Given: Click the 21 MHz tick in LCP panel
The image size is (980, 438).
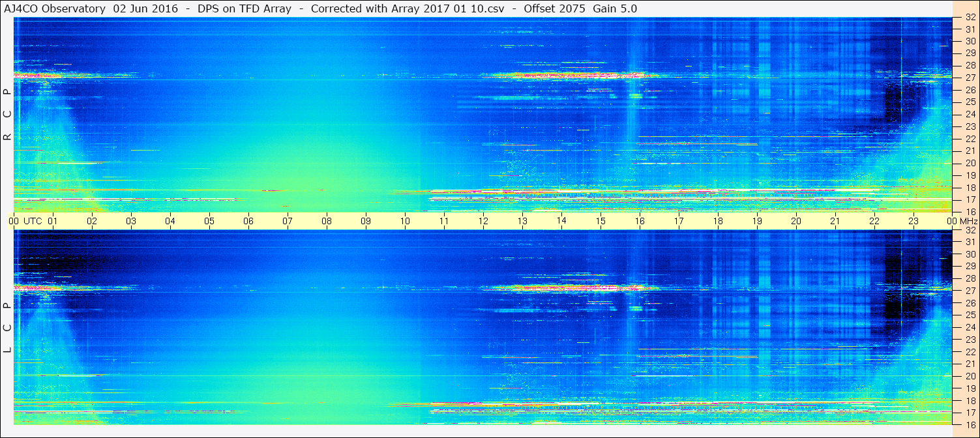Looking at the screenshot, I should click(970, 364).
